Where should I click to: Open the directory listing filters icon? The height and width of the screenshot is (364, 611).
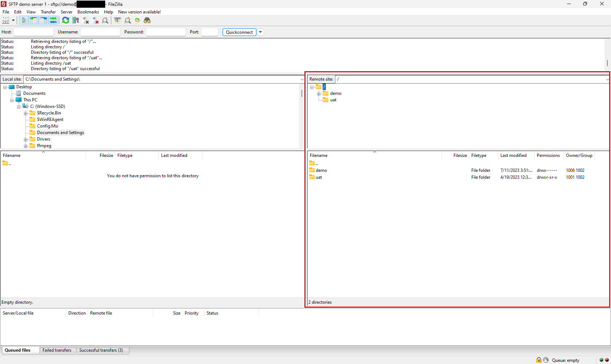(117, 20)
